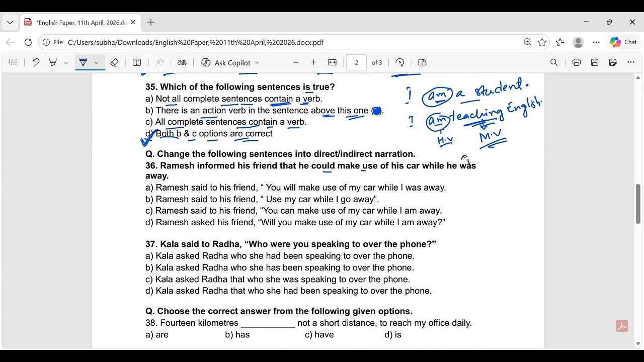644x362 pixels.
Task: Click answer option "c) have"
Action: click(x=319, y=335)
